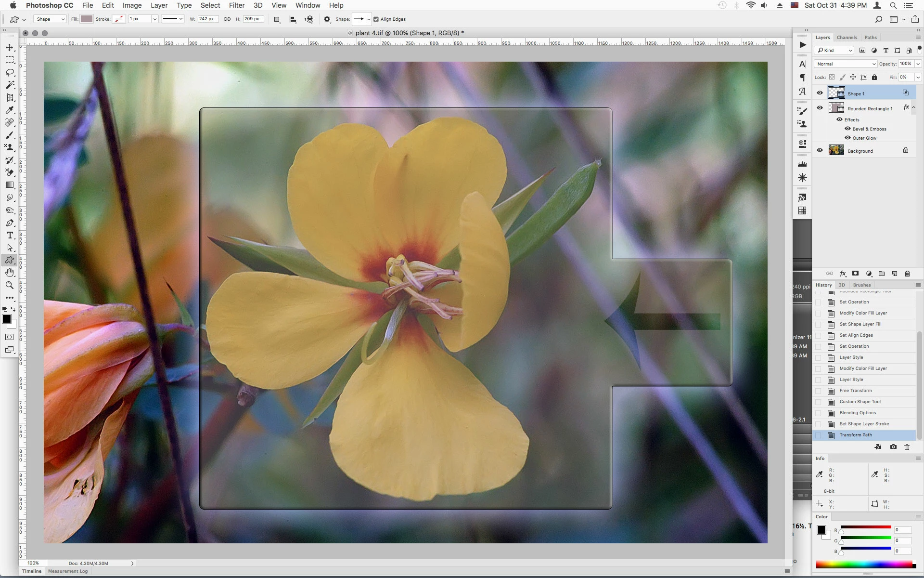The height and width of the screenshot is (578, 924).
Task: Click the Add Layer Style fx icon
Action: click(x=843, y=274)
